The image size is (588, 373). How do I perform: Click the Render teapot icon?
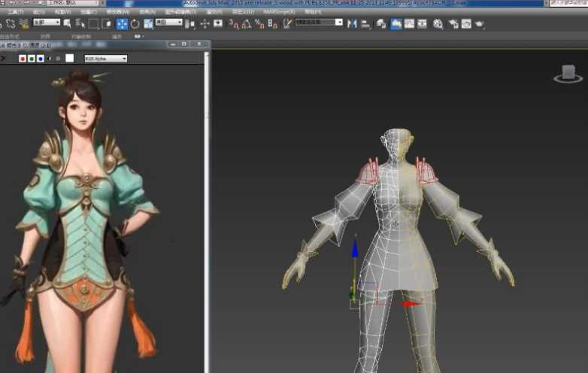(x=479, y=23)
